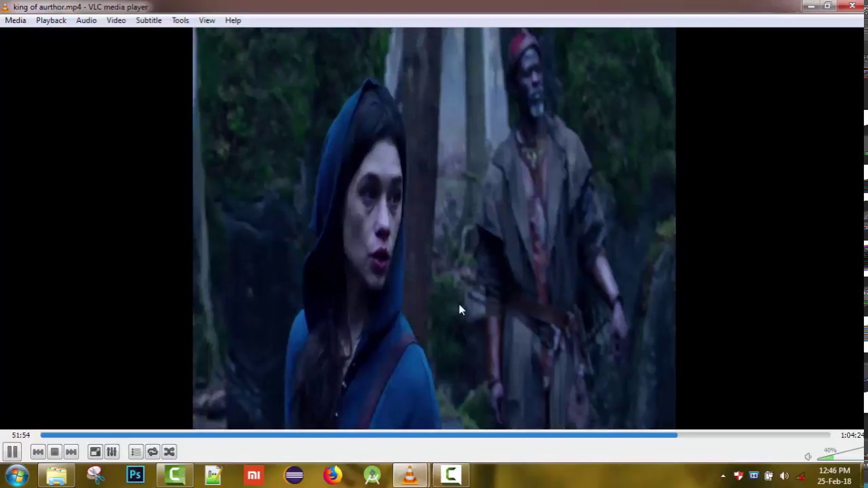This screenshot has height=488, width=868.
Task: Open the Snipping Tool from taskbar
Action: pyautogui.click(x=96, y=475)
